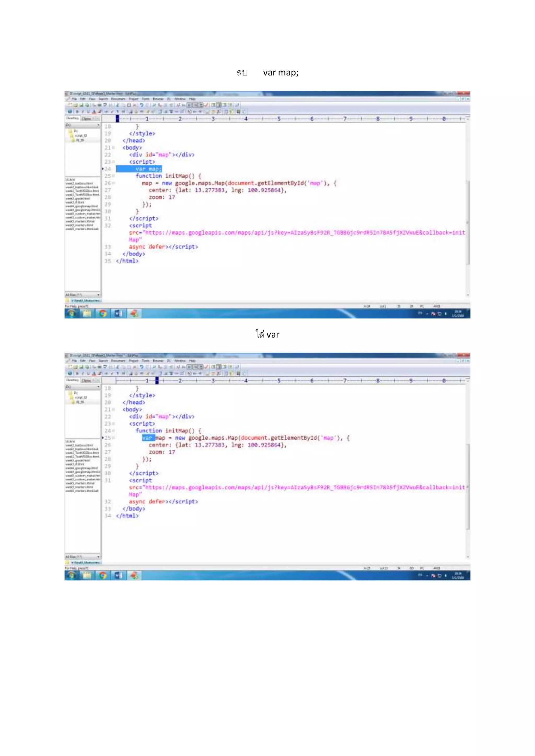Click the Open folder icon in lower EditPlus toolbar
Viewport: 535px width, 756px height.
(75, 367)
